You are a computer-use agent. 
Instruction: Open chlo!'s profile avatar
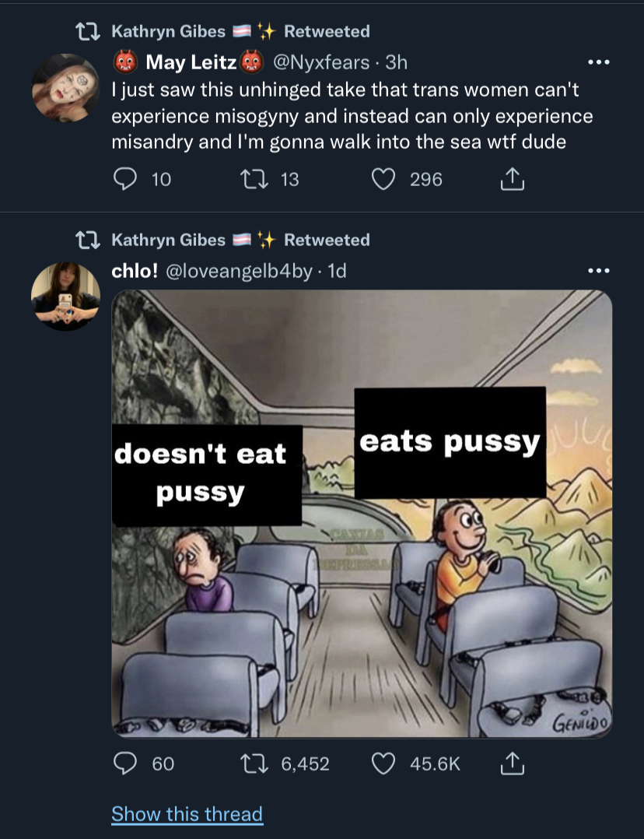tap(65, 297)
